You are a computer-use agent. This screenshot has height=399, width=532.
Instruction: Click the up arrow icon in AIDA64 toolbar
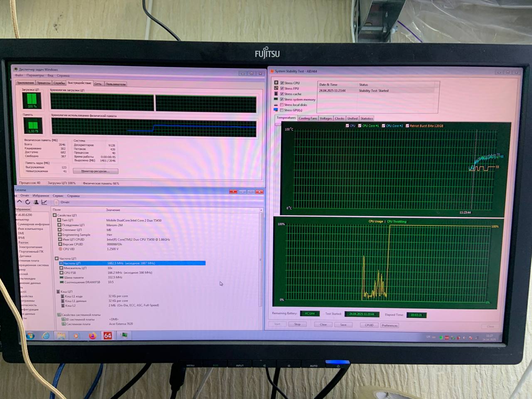pyautogui.click(x=20, y=202)
